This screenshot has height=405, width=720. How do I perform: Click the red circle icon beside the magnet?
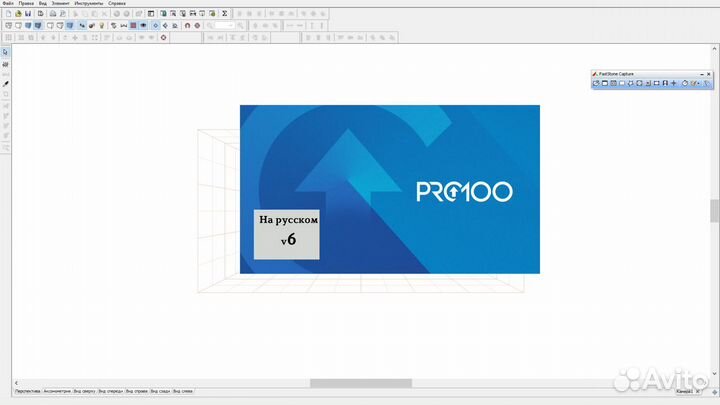click(x=197, y=26)
